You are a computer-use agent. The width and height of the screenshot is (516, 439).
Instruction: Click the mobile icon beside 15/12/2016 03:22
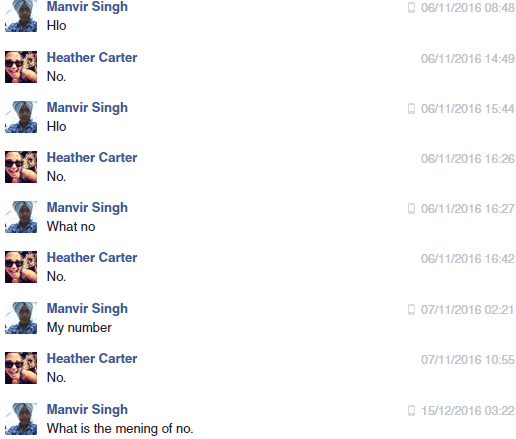pyautogui.click(x=411, y=411)
